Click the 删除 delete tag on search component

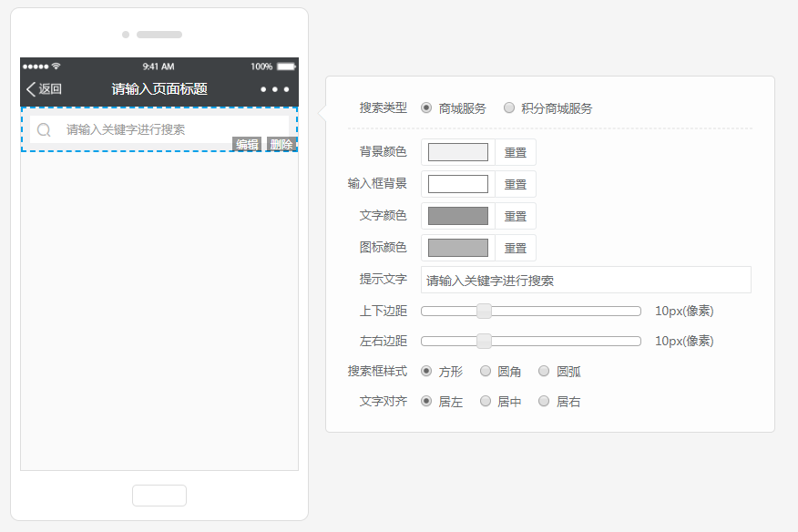(x=281, y=145)
